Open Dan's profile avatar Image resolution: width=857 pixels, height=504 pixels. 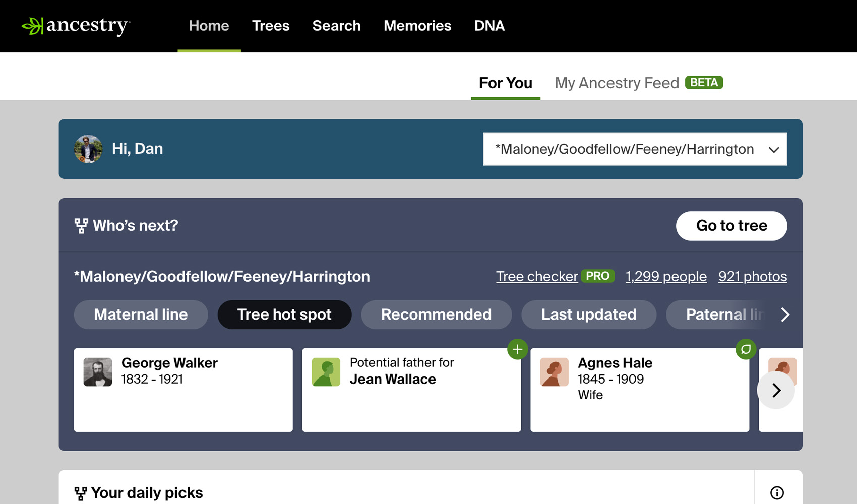(x=88, y=149)
